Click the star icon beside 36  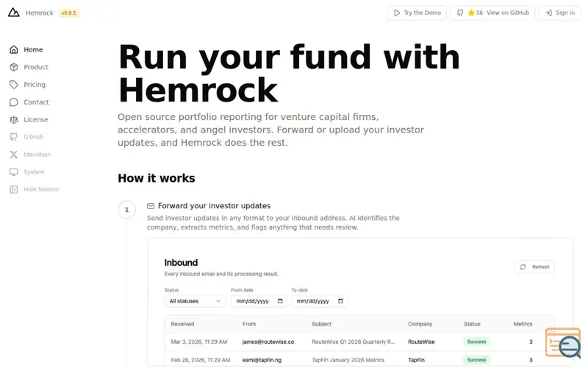(471, 13)
